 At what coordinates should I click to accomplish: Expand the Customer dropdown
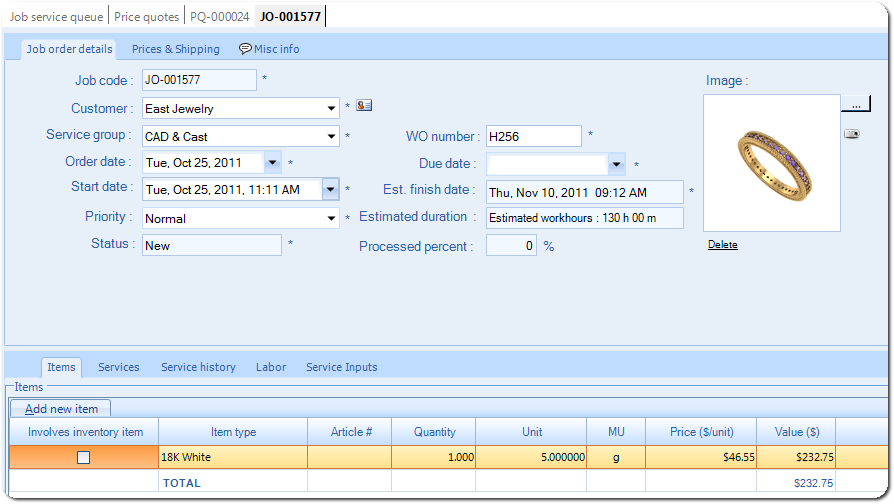(x=331, y=108)
